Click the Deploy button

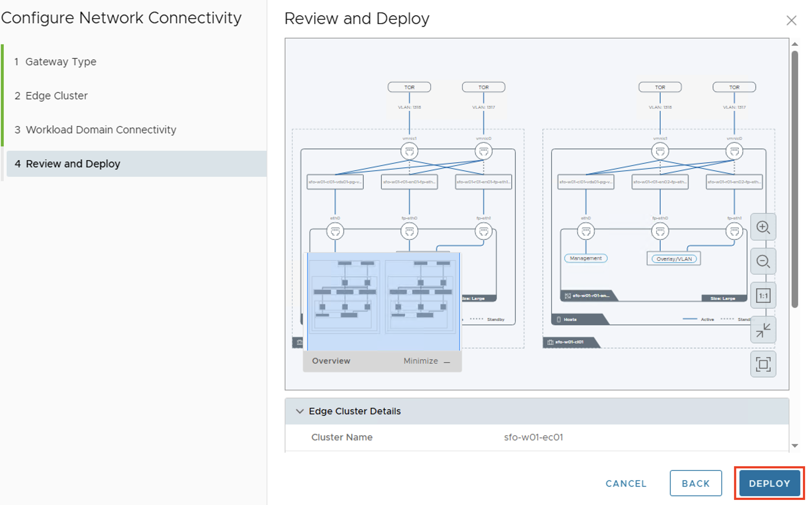769,483
